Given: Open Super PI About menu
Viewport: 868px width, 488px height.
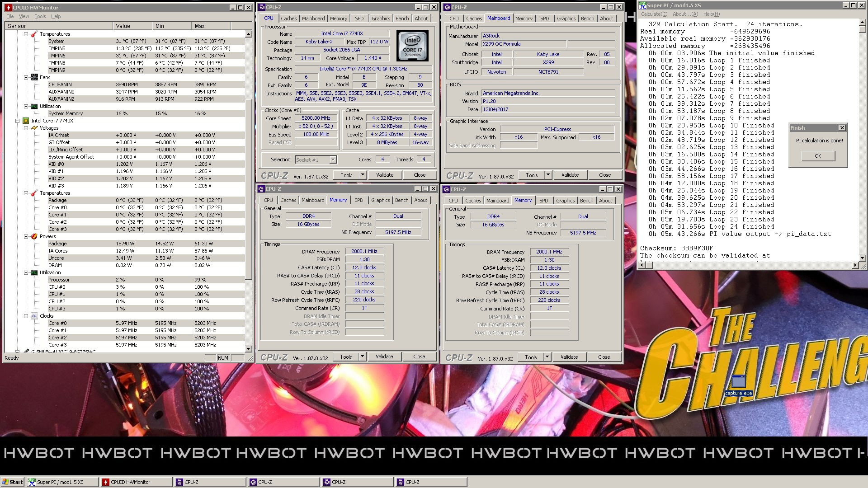Looking at the screenshot, I should pos(685,14).
